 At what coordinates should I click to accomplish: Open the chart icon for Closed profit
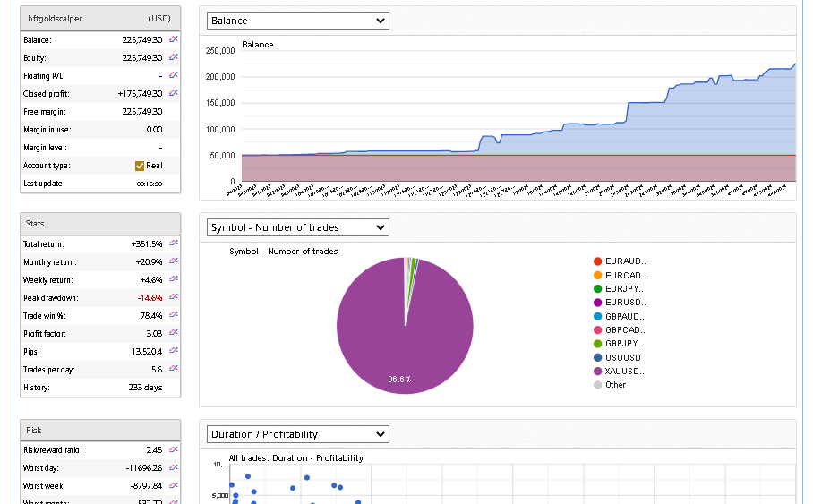[x=174, y=94]
